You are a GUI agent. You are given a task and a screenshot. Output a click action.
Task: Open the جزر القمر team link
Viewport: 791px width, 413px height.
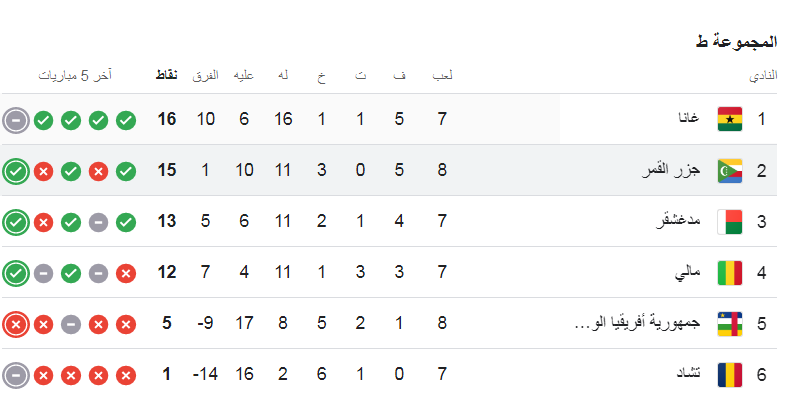click(x=670, y=170)
